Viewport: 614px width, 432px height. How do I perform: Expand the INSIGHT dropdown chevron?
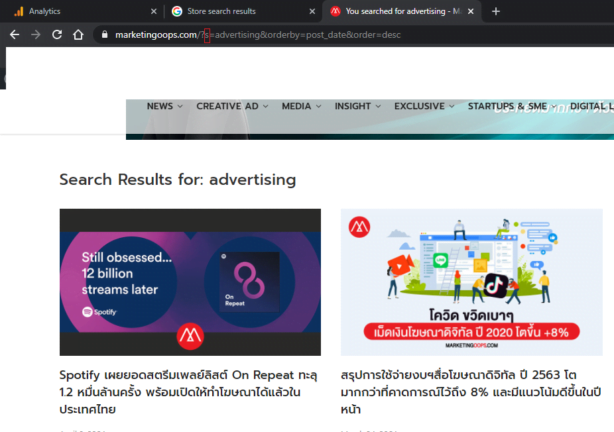pos(378,107)
